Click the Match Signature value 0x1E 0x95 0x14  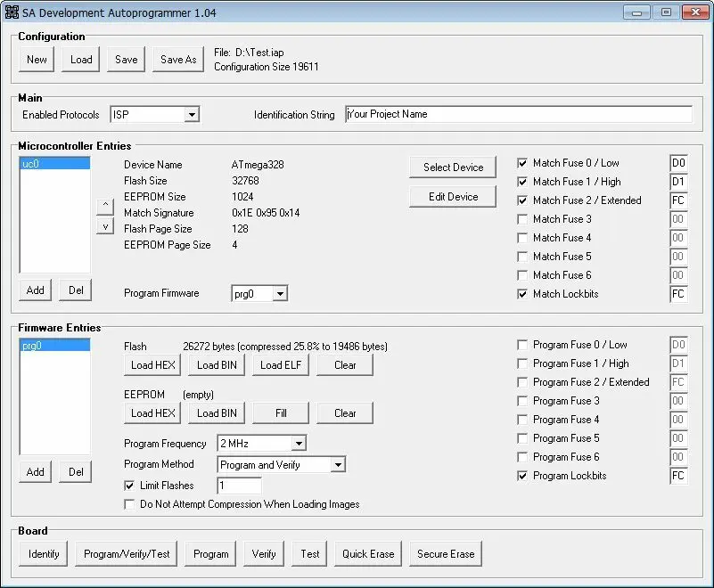pyautogui.click(x=266, y=213)
